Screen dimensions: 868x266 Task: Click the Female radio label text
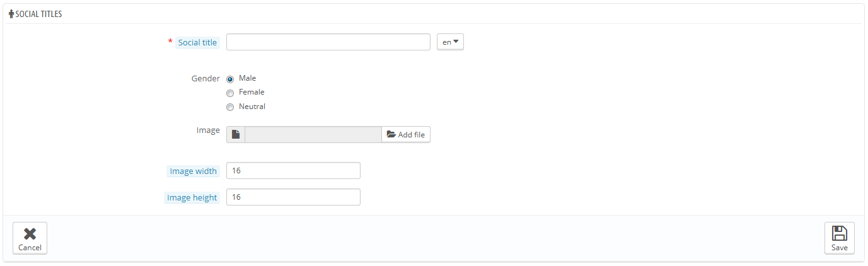[252, 92]
